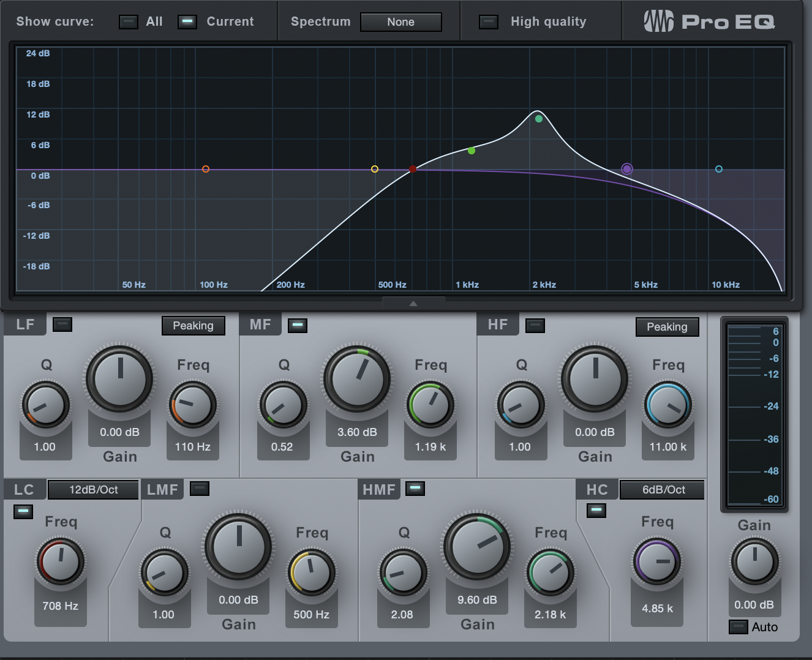Open LC slope 12dB/Oct dropdown
The height and width of the screenshot is (660, 812).
point(93,490)
